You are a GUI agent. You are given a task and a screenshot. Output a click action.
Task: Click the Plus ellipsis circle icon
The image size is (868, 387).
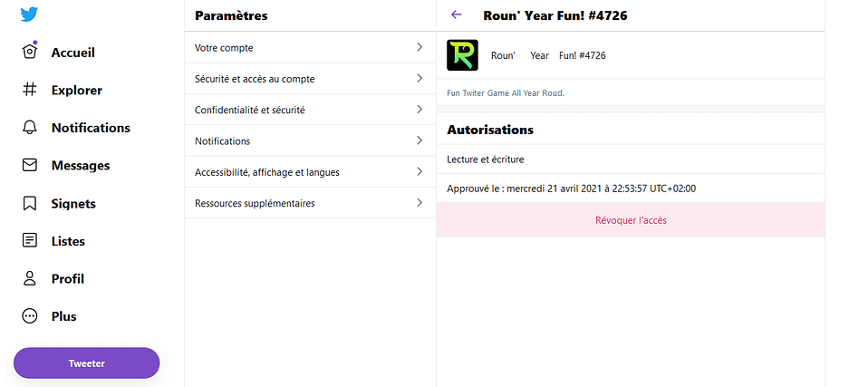pyautogui.click(x=30, y=316)
